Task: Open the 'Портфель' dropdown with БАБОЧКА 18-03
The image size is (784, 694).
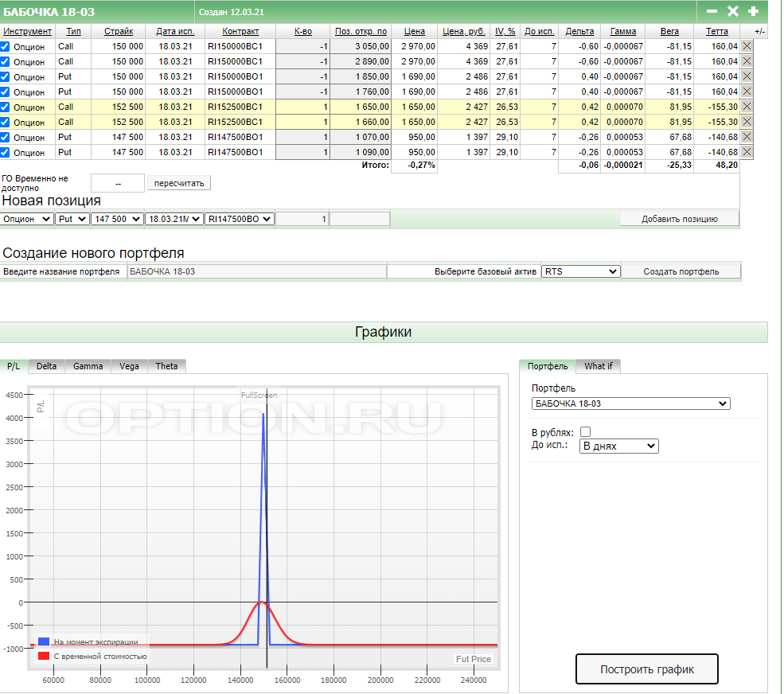Action: point(630,404)
